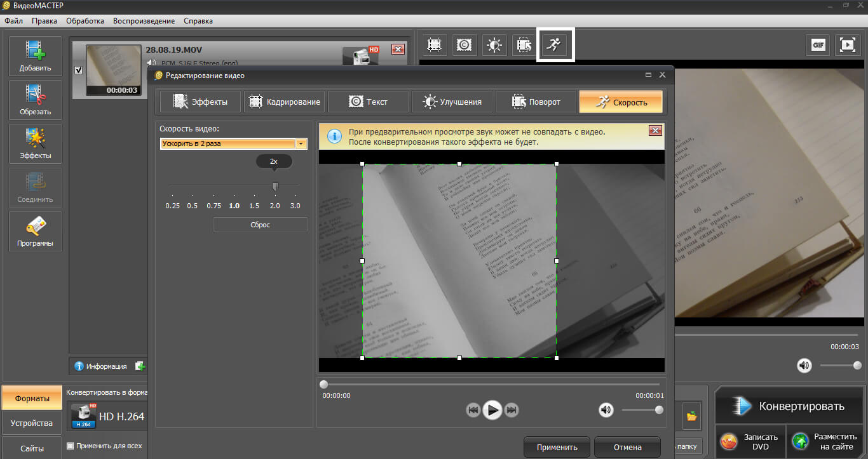
Task: Open the Файл menu
Action: pyautogui.click(x=13, y=21)
